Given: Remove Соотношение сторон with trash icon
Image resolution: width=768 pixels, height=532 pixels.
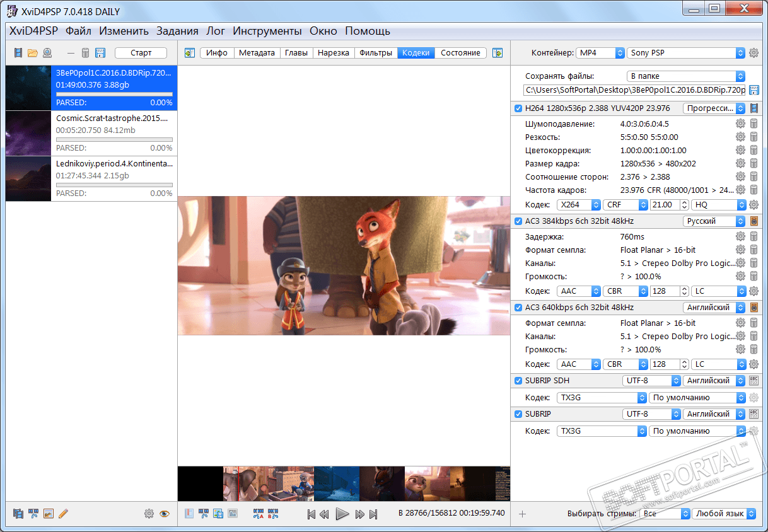Looking at the screenshot, I should [x=753, y=177].
